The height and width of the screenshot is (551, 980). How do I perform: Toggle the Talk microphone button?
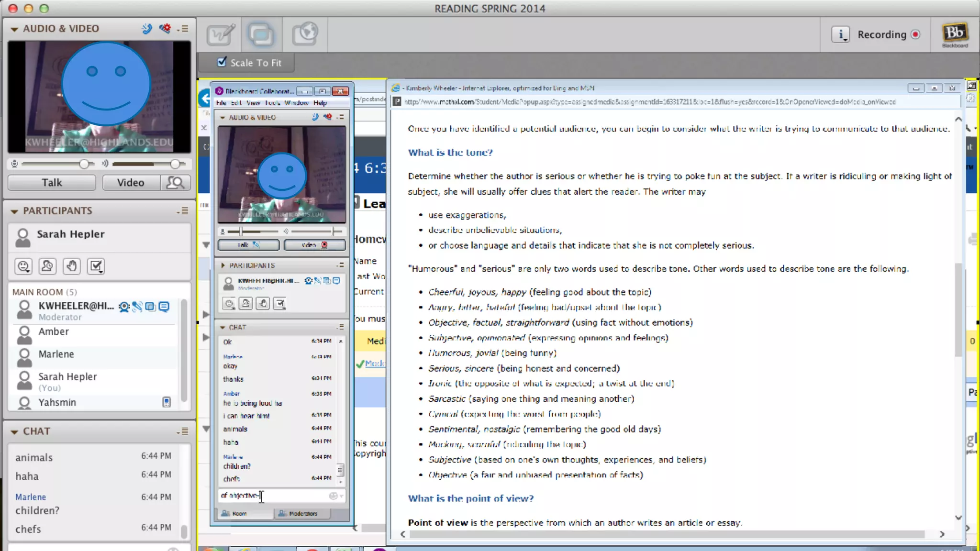pos(52,183)
